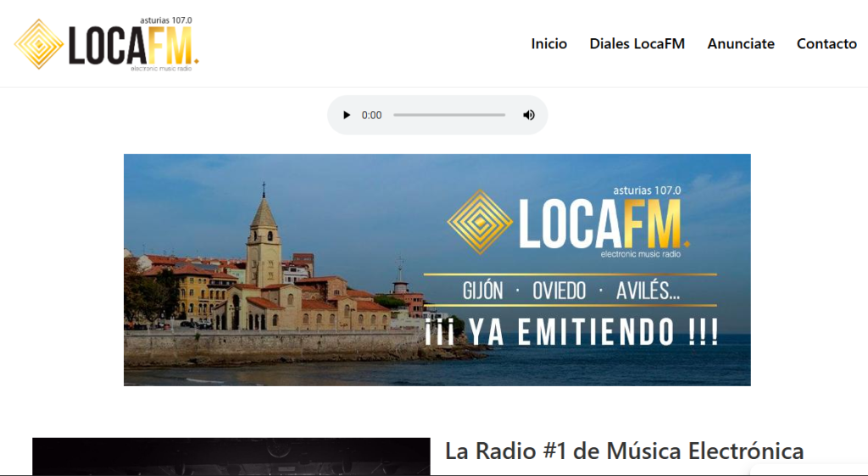Open the Inicio menu item
The width and height of the screenshot is (868, 476).
pyautogui.click(x=548, y=44)
